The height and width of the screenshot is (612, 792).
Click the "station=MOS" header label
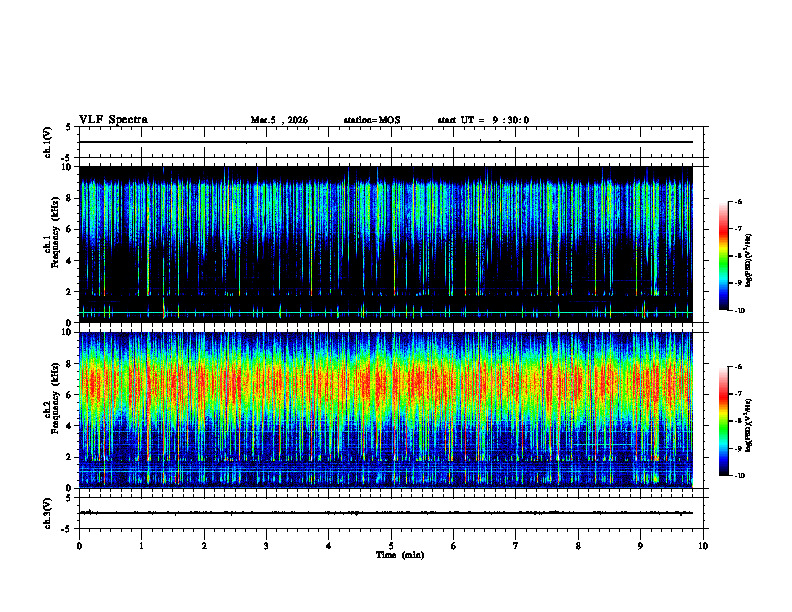point(372,120)
